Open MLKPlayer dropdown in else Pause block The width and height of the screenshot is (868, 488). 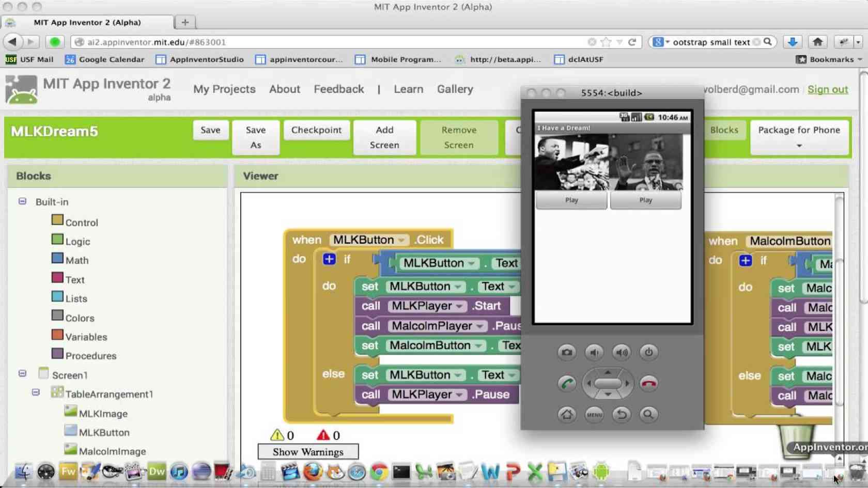[x=459, y=395]
